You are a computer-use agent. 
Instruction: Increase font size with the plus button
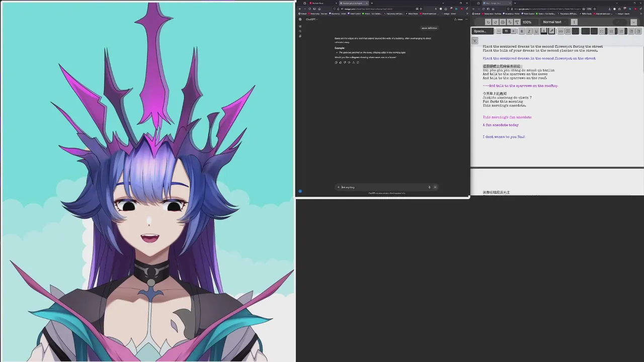coord(513,31)
